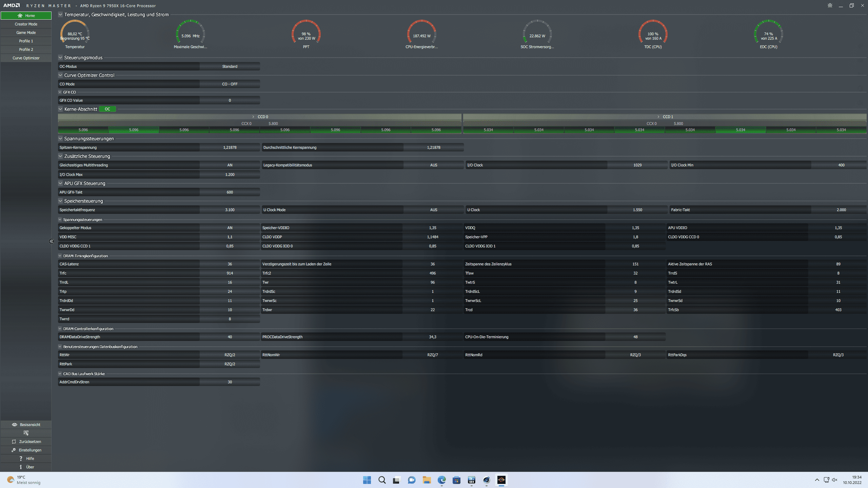Image resolution: width=868 pixels, height=488 pixels.
Task: Switch to Game Mode
Action: click(x=26, y=33)
